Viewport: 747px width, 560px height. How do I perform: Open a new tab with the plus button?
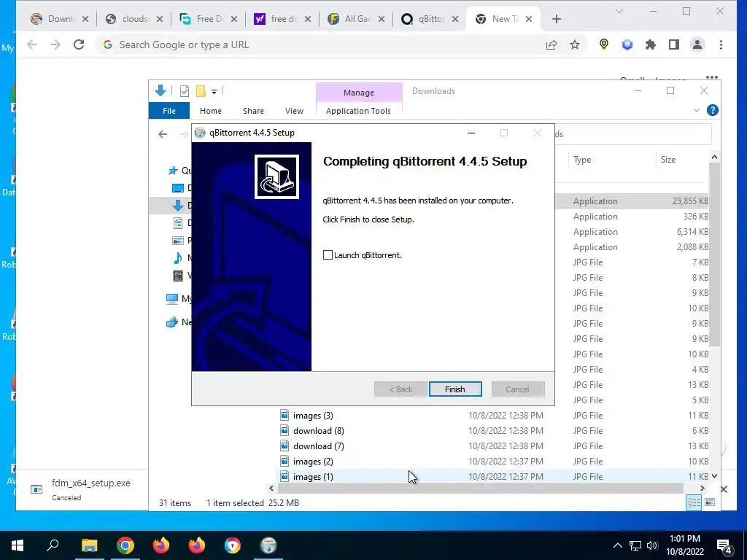pos(557,19)
